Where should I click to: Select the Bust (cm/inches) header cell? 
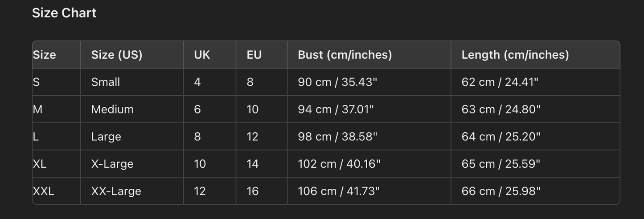pyautogui.click(x=345, y=55)
